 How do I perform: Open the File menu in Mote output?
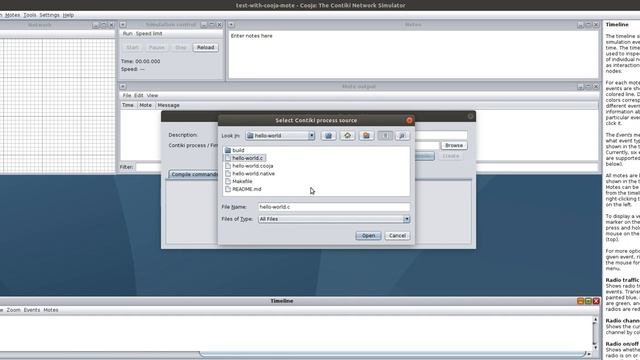pos(127,96)
